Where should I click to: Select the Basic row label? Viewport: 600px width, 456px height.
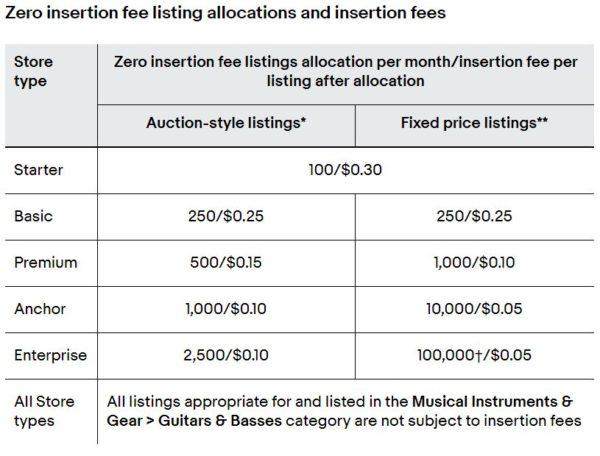[x=33, y=216]
